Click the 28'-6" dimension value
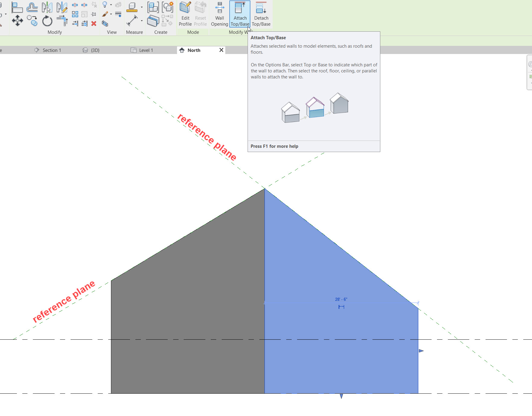The height and width of the screenshot is (416, 532). coord(341,299)
